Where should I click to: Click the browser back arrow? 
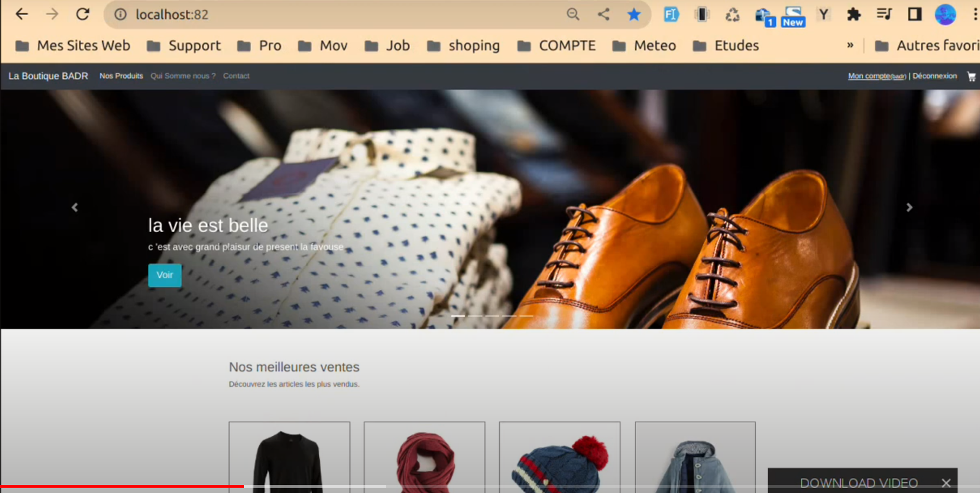coord(22,15)
